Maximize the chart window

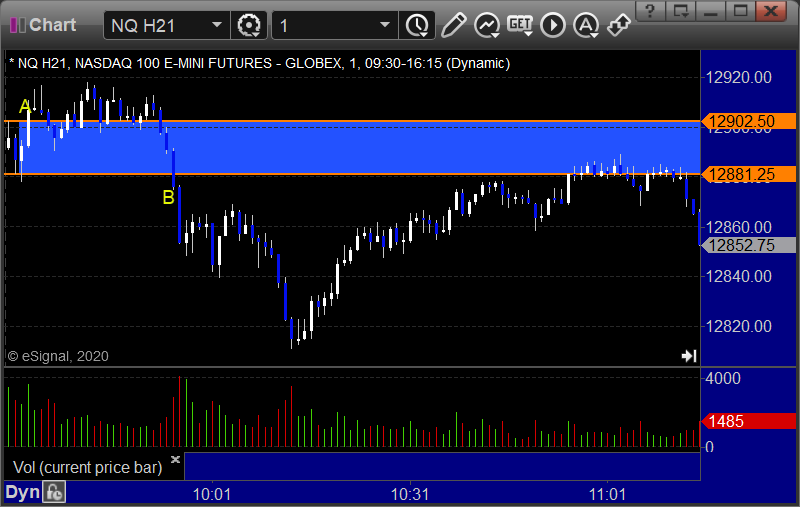pyautogui.click(x=740, y=11)
